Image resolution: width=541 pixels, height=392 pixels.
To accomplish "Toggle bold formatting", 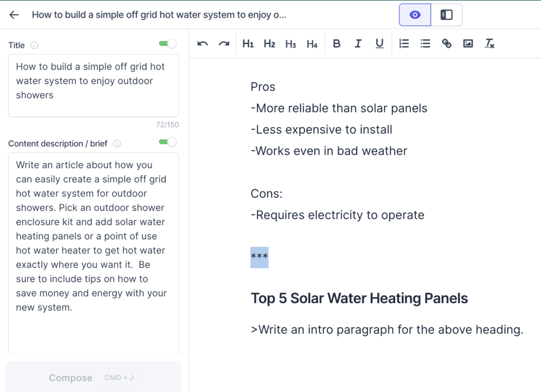I will 337,43.
